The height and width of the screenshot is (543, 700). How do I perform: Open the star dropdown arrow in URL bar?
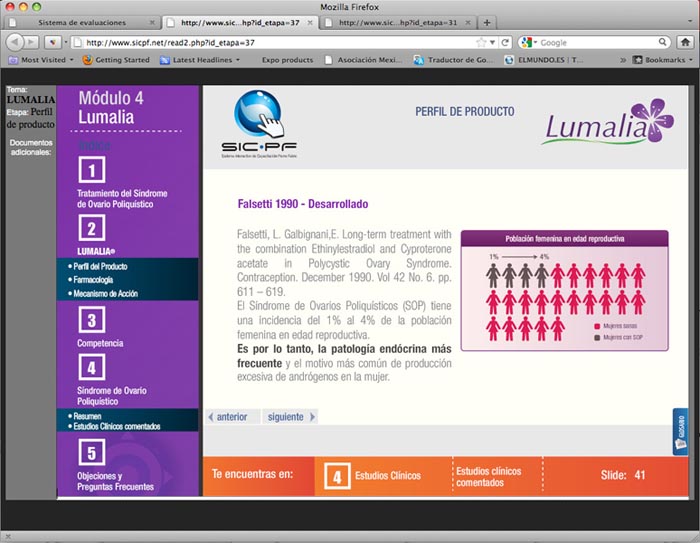coord(492,42)
